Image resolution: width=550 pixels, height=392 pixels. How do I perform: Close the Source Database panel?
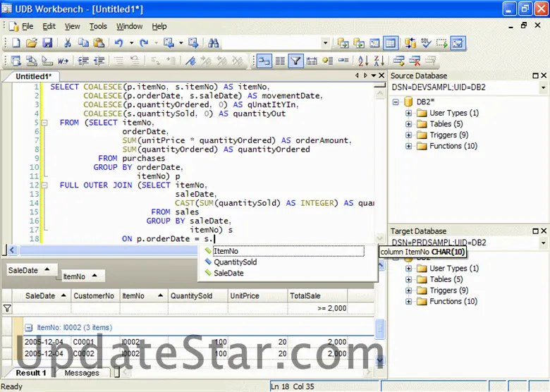[544, 75]
